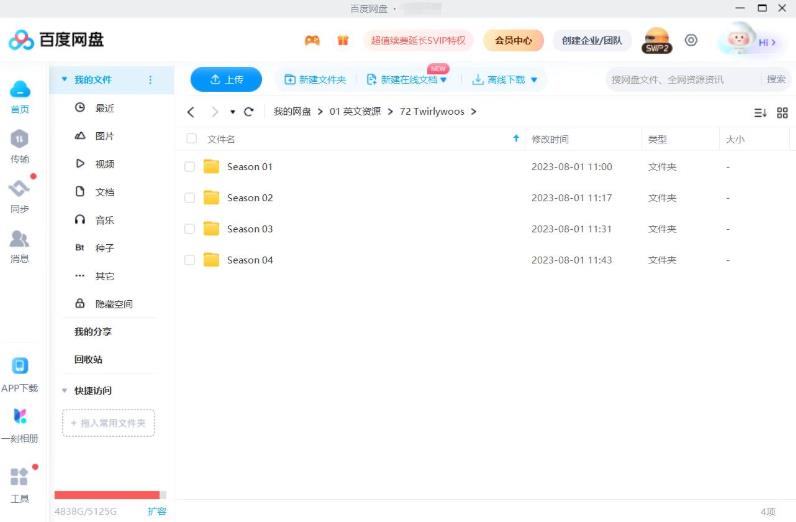Click the SVIP2 badge icon
Viewport: 796px width, 522px height.
pyautogui.click(x=657, y=41)
